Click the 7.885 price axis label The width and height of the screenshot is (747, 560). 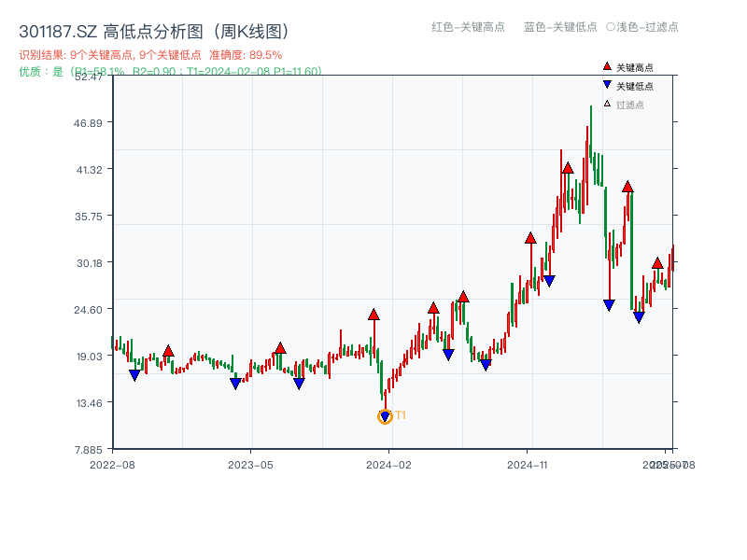point(89,450)
